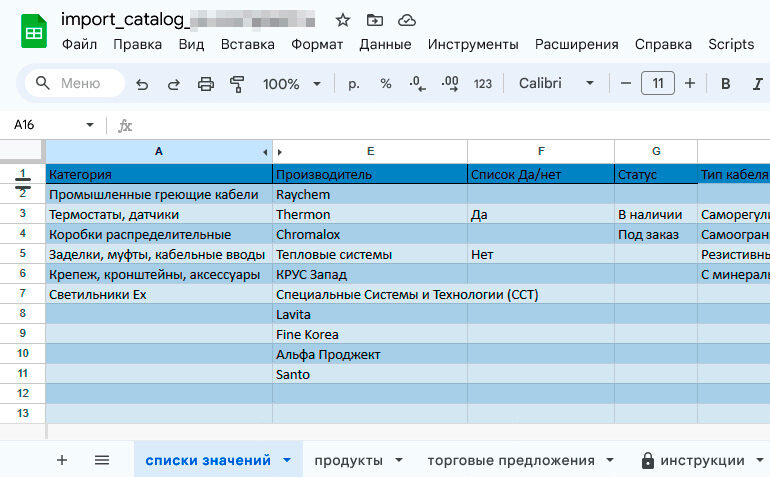Select the Thermon cell

pos(370,215)
